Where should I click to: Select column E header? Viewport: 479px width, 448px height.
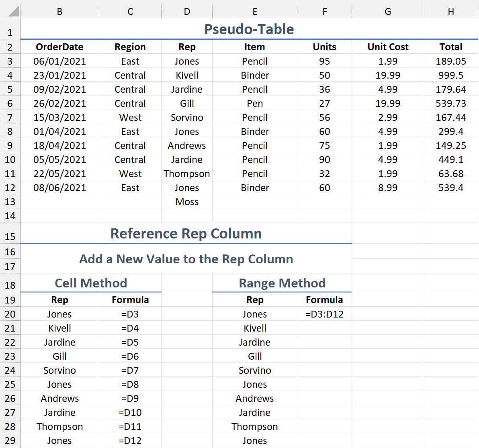(255, 12)
